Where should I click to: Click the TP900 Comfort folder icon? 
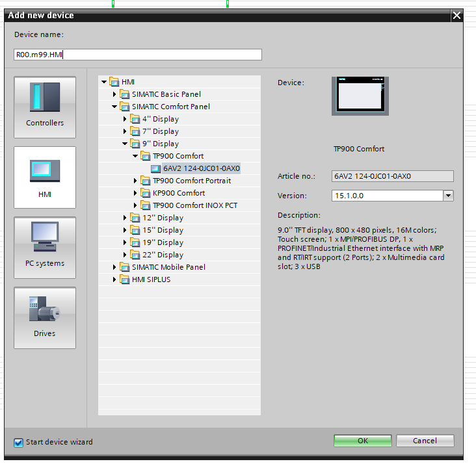click(146, 156)
